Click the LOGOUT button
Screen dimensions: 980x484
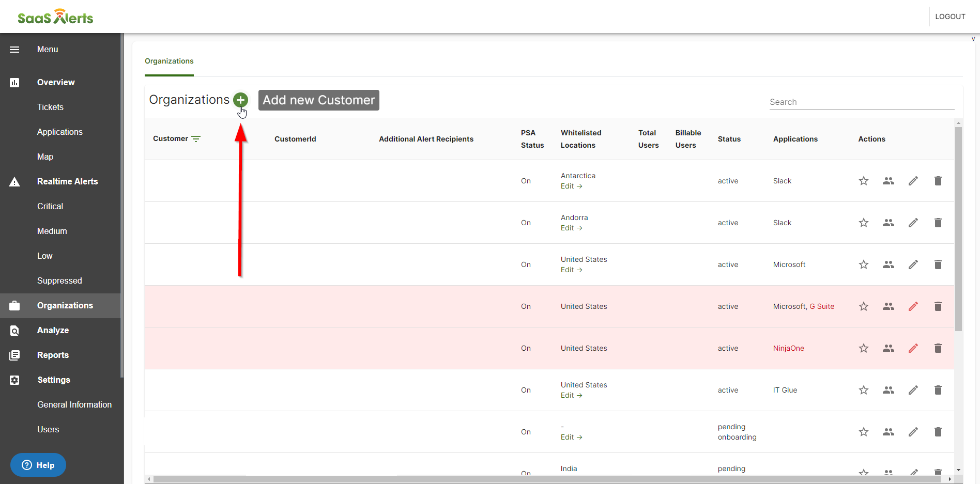coord(950,16)
